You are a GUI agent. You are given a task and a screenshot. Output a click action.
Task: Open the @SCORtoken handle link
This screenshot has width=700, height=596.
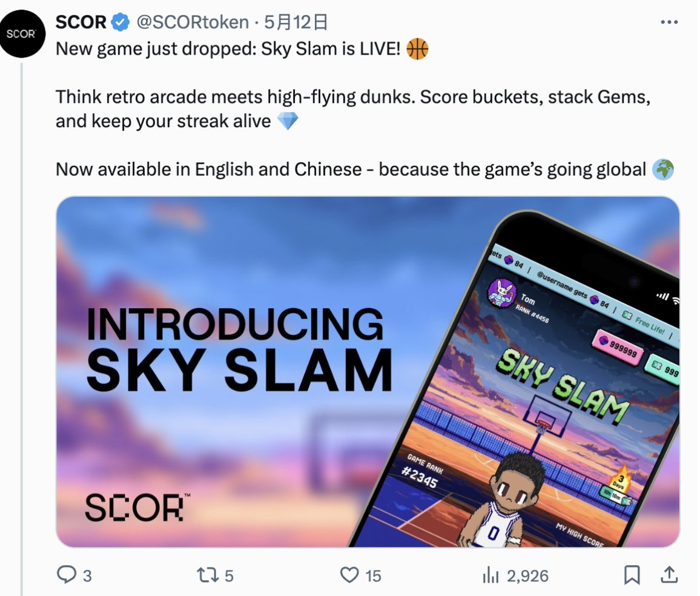tap(193, 22)
